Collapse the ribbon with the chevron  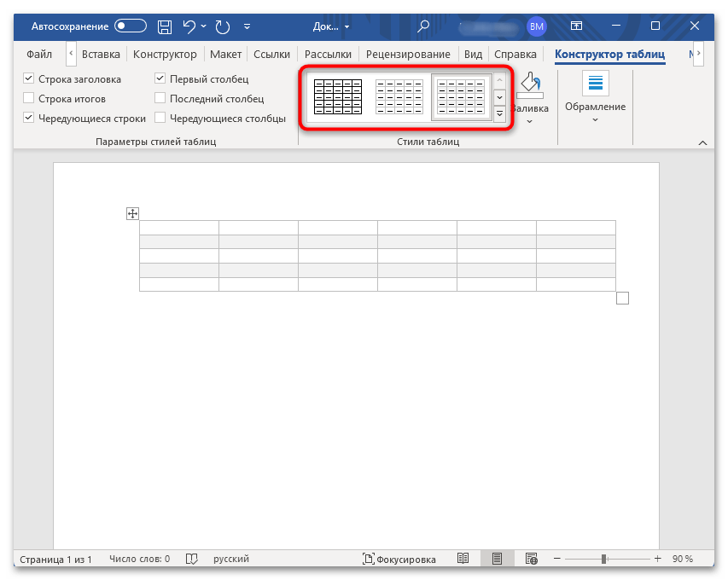click(x=703, y=142)
